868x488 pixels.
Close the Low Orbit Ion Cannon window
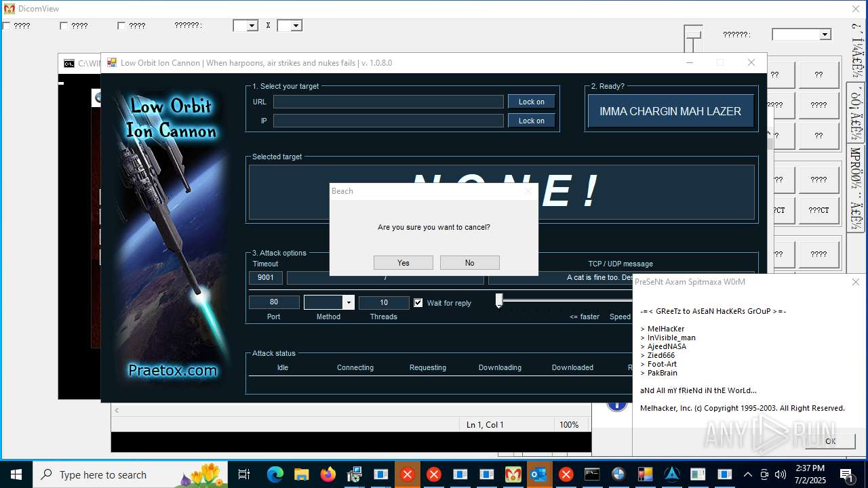[751, 62]
